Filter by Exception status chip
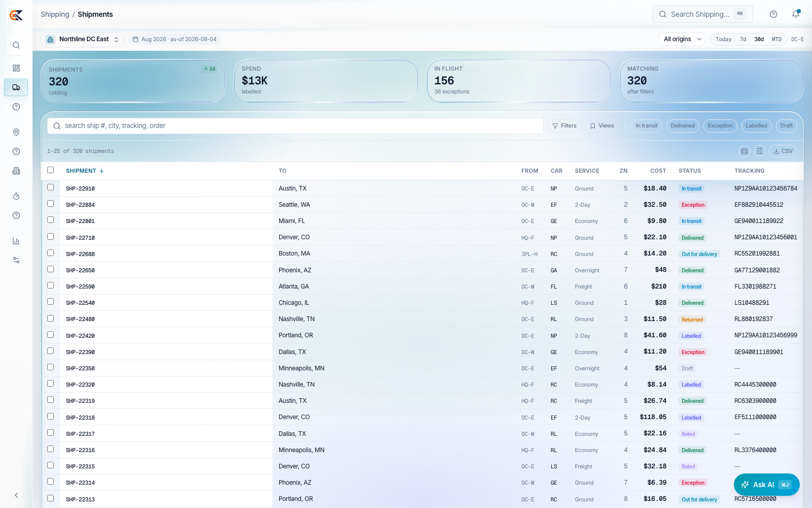Screen dimensions: 812x508 [720, 126]
